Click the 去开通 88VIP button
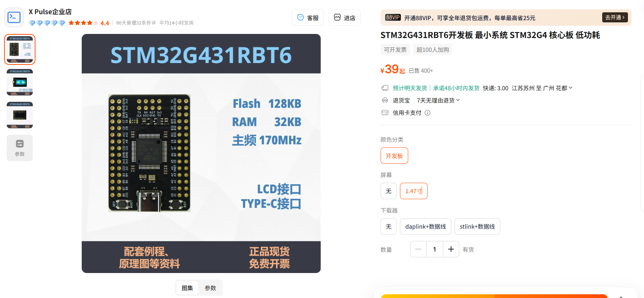This screenshot has width=644, height=298. click(x=615, y=18)
